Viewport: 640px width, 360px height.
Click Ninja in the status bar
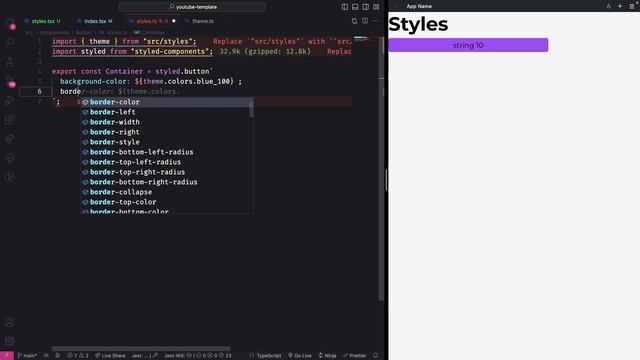pyautogui.click(x=327, y=356)
